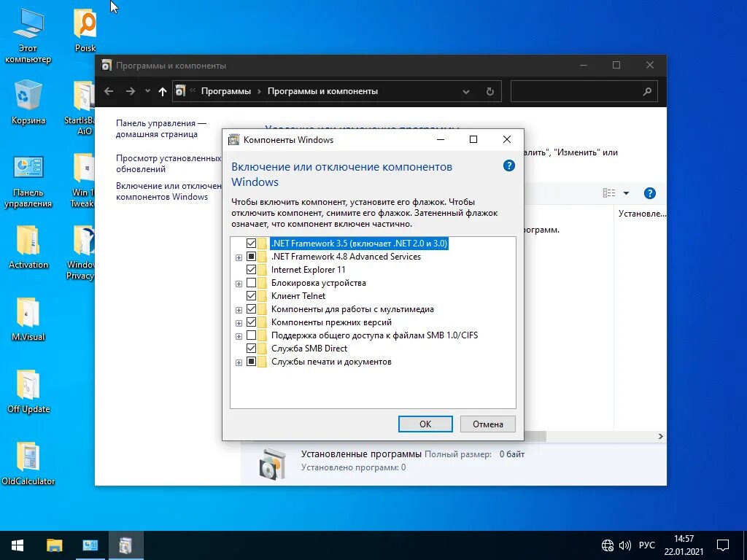Click the horizontal scrollbar right arrow
This screenshot has height=560, width=747.
point(660,436)
